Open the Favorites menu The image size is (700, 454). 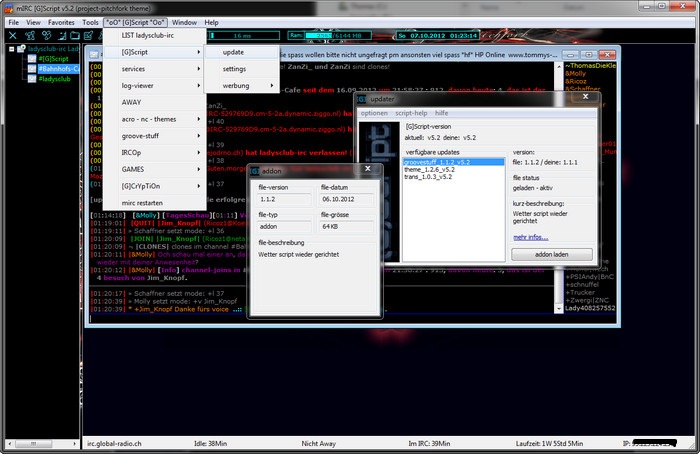coord(61,22)
